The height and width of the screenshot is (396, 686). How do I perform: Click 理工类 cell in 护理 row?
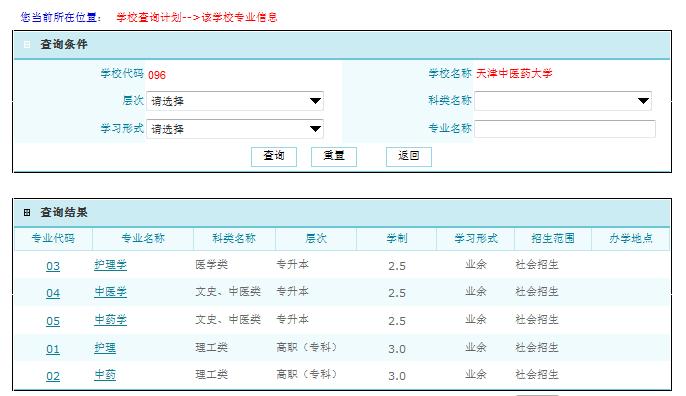(211, 348)
